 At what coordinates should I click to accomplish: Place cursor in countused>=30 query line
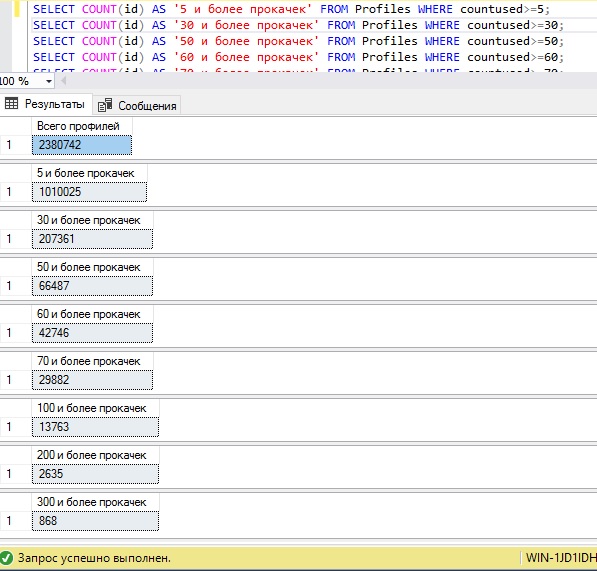click(298, 25)
